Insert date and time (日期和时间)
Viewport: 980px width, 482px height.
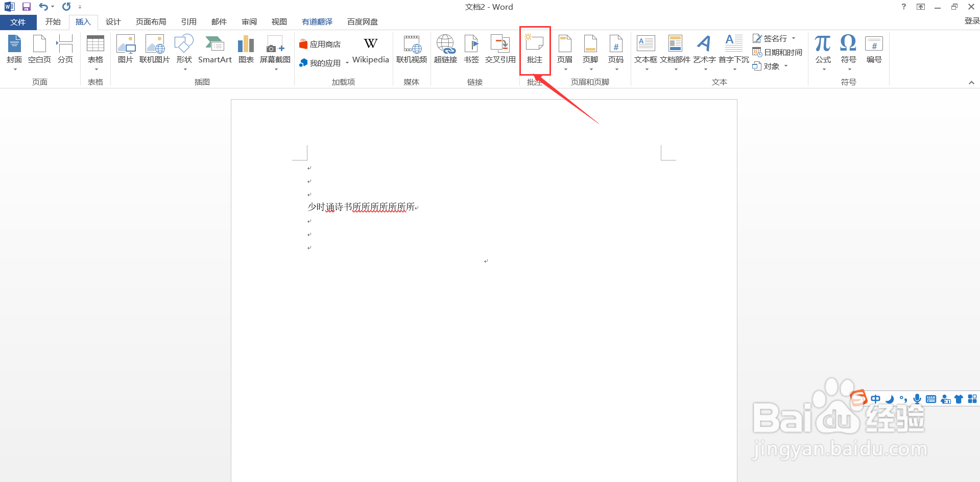777,52
